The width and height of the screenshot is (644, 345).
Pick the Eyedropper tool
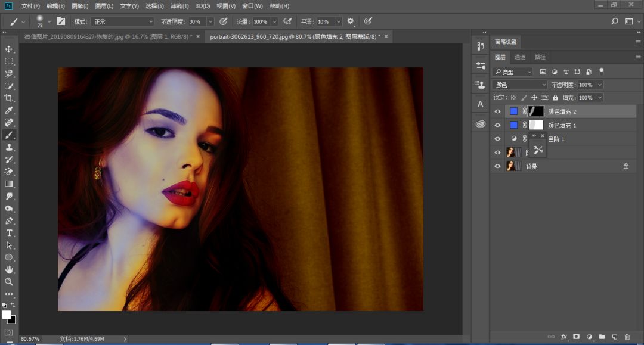(x=9, y=111)
